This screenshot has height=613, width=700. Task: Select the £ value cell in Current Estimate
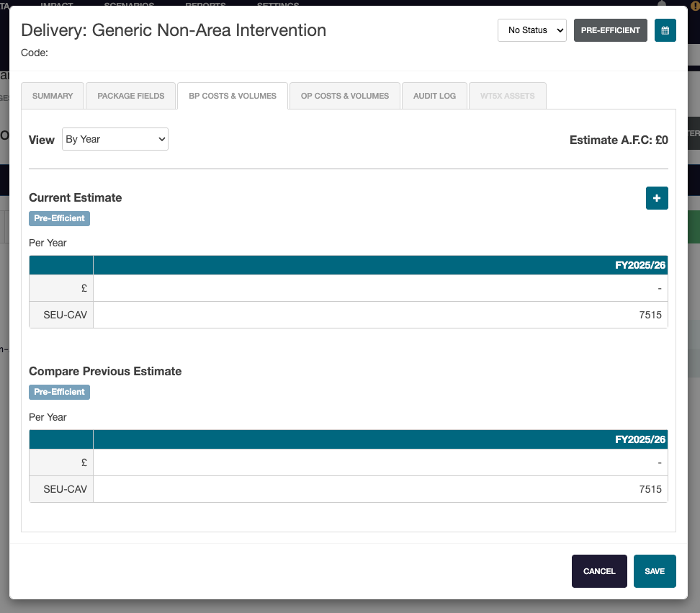[380, 288]
